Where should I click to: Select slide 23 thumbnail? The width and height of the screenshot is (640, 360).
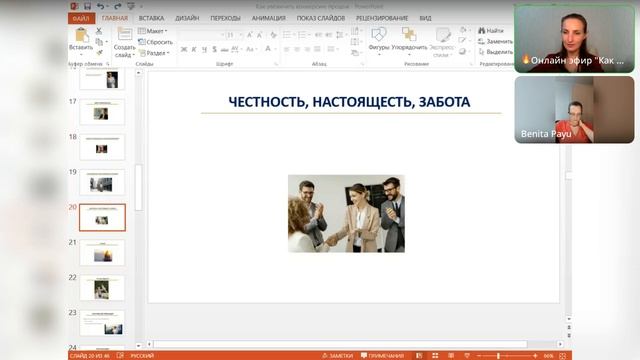pyautogui.click(x=102, y=323)
